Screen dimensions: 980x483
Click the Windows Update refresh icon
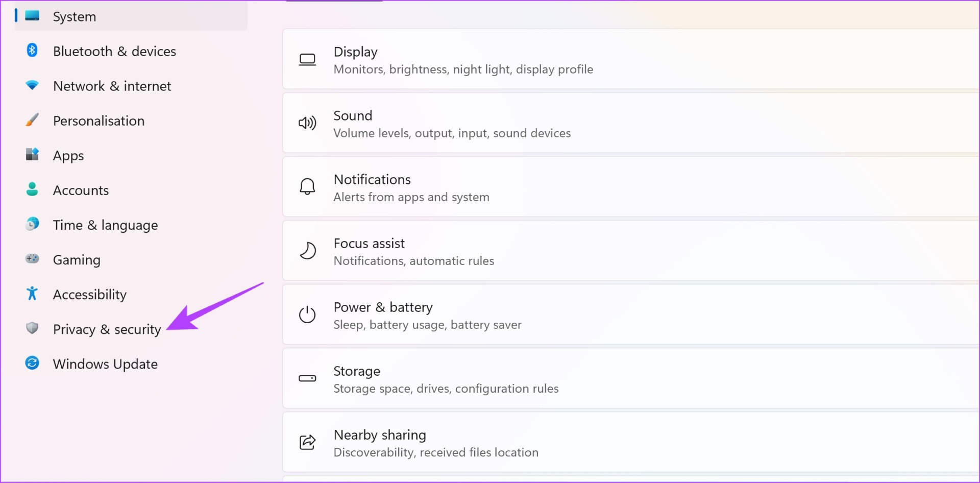click(32, 363)
